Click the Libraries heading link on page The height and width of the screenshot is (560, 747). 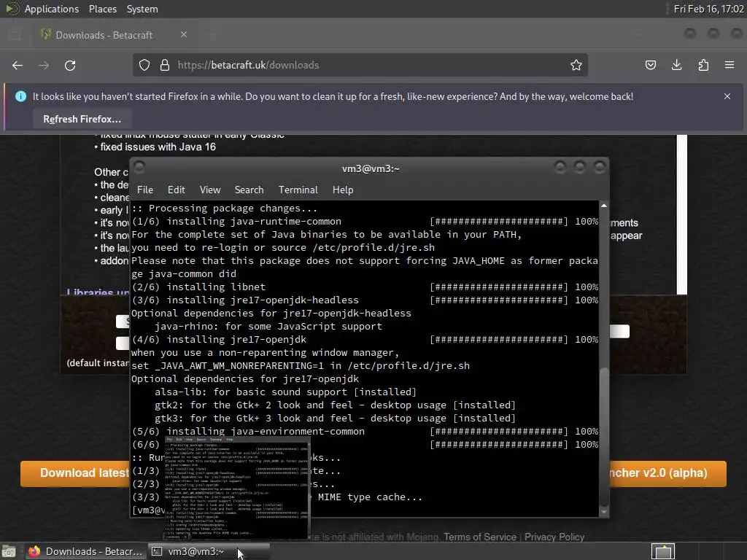point(98,292)
